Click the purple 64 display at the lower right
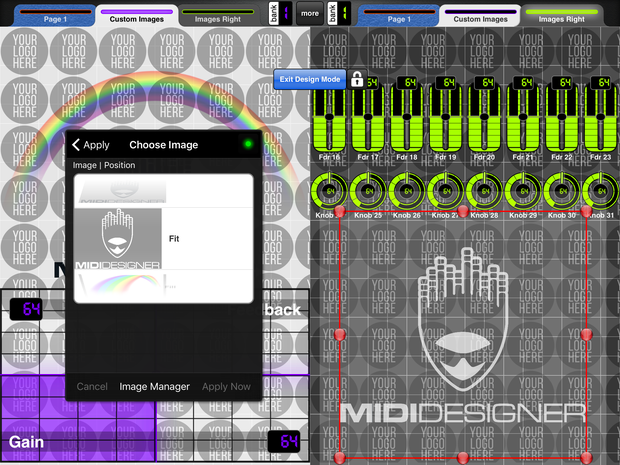Screen dimensions: 620x465 tap(284, 441)
